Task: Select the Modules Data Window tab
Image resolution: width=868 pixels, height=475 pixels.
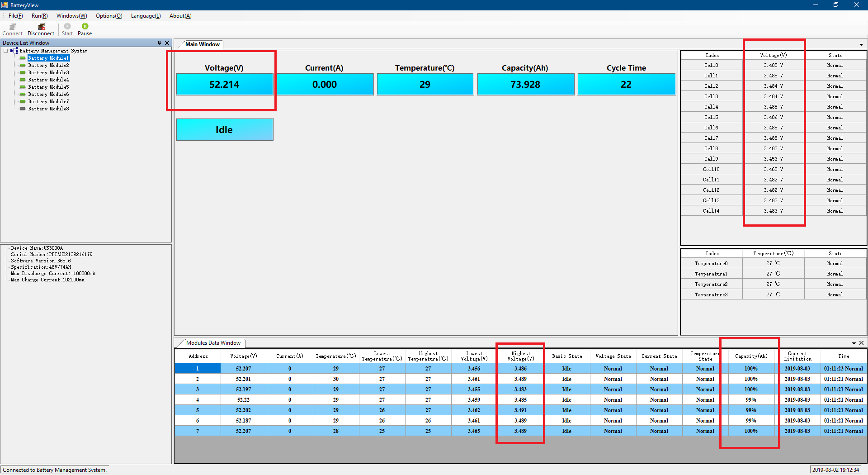Action: [213, 343]
